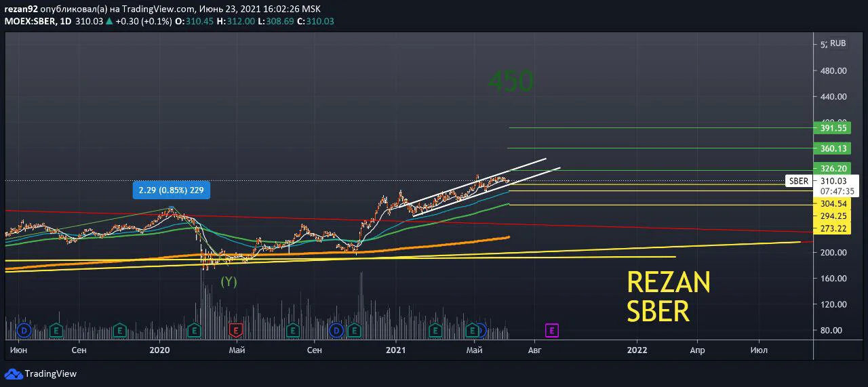Select the green 391.55 price label
Image resolution: width=868 pixels, height=387 pixels.
(x=833, y=127)
